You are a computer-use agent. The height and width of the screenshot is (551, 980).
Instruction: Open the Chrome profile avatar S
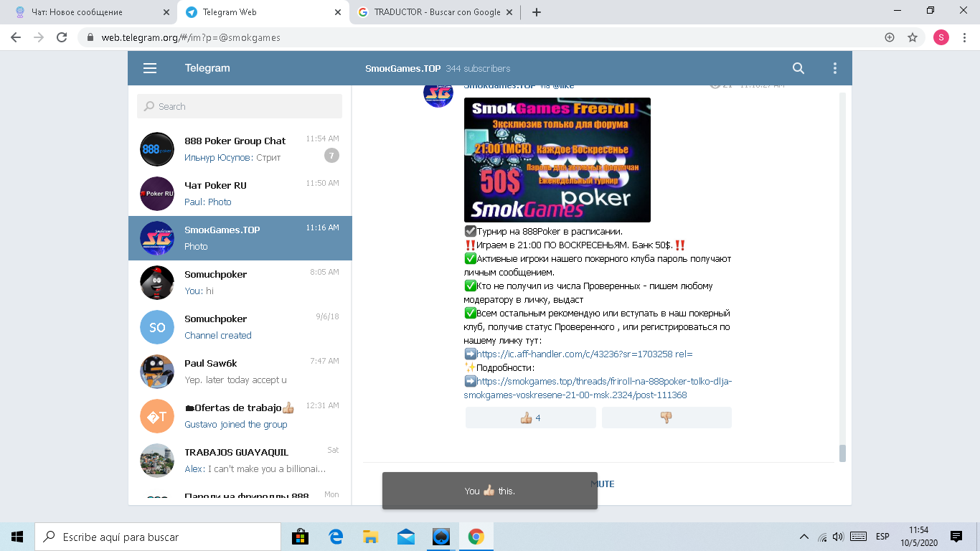click(x=941, y=37)
